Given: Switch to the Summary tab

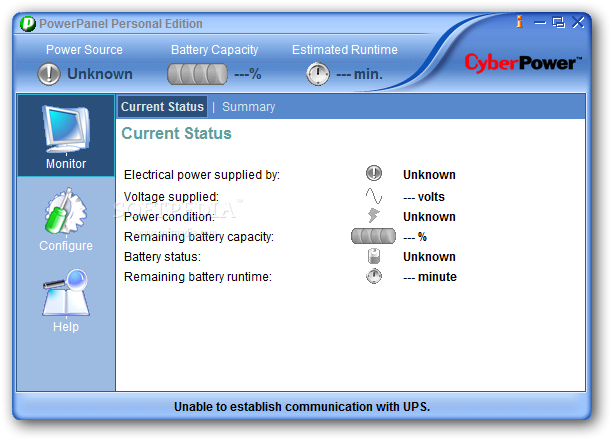Looking at the screenshot, I should (249, 107).
